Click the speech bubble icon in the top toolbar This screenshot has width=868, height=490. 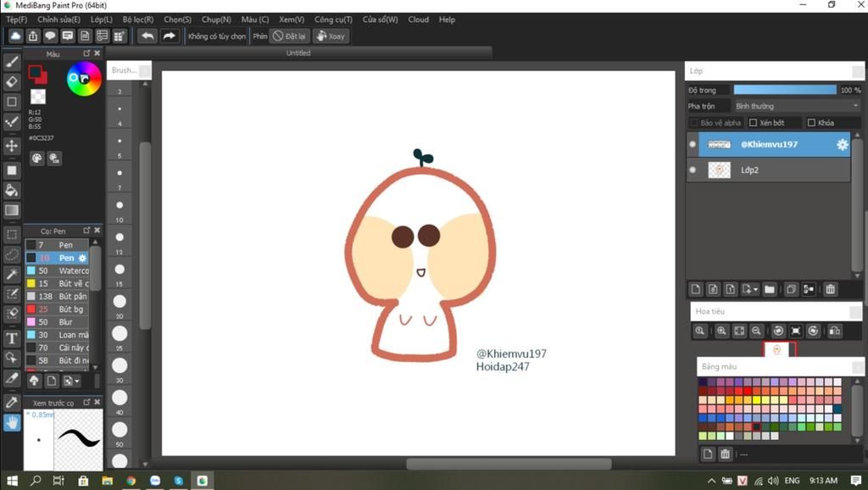50,36
